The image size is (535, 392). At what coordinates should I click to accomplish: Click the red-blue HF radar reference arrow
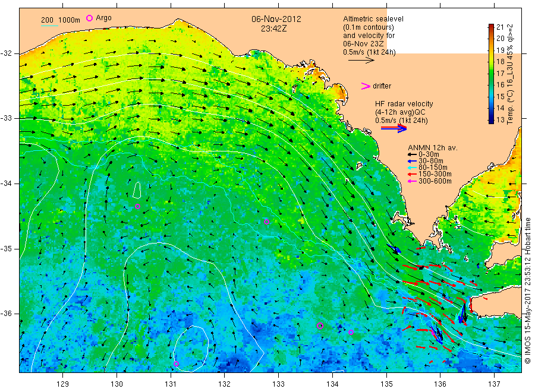[394, 128]
